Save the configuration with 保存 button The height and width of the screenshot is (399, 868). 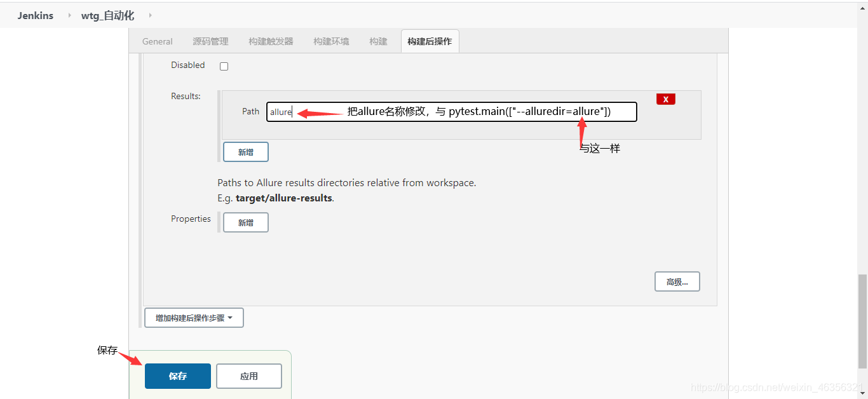pos(177,376)
